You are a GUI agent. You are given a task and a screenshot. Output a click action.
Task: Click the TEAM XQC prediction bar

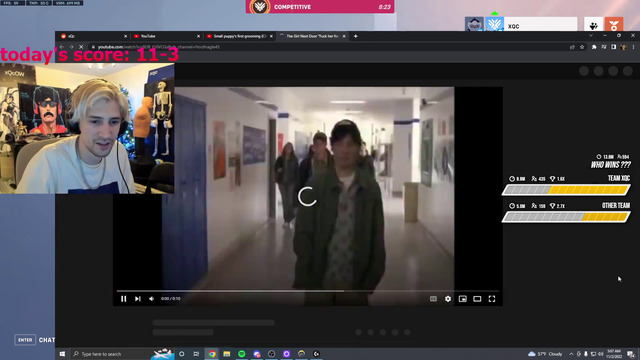pyautogui.click(x=566, y=189)
